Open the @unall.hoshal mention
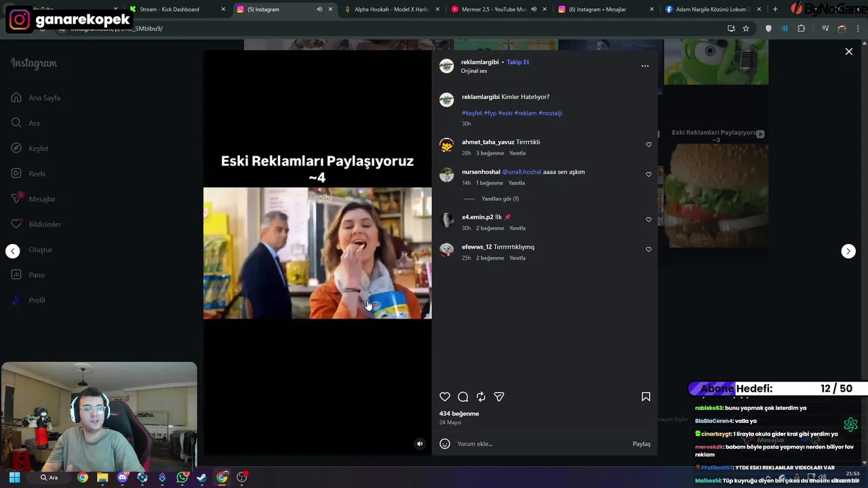 click(x=521, y=172)
